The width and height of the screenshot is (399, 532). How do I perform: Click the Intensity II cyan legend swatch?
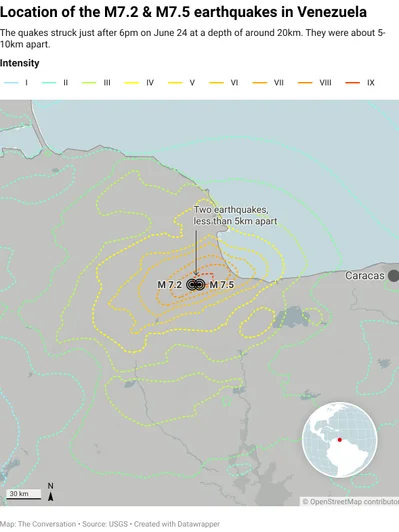[49, 83]
